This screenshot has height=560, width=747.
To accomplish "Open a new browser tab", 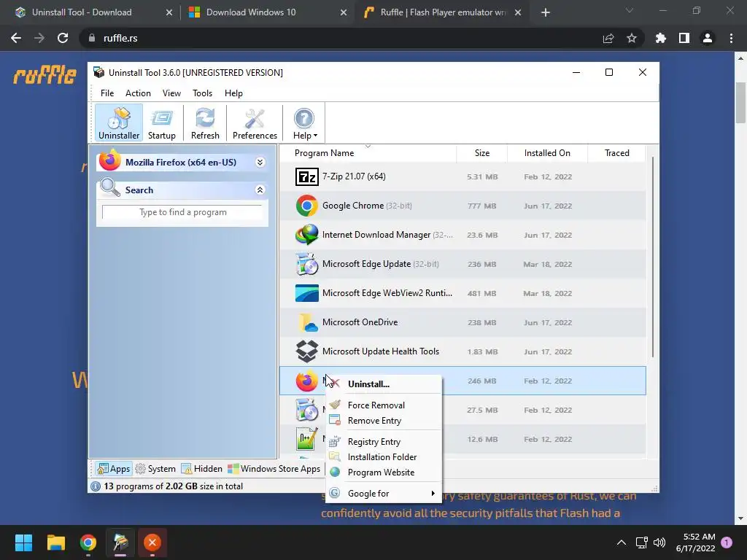I will 546,12.
